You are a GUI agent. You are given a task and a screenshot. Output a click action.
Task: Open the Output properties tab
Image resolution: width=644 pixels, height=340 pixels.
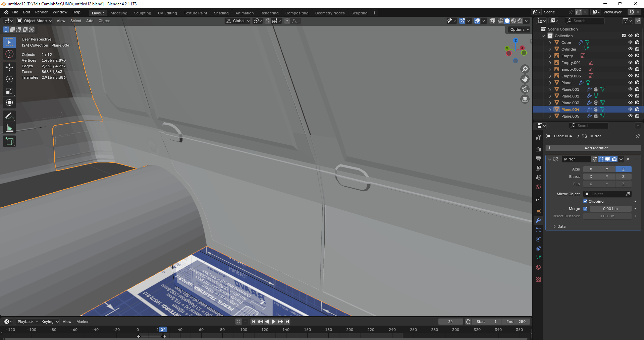538,159
